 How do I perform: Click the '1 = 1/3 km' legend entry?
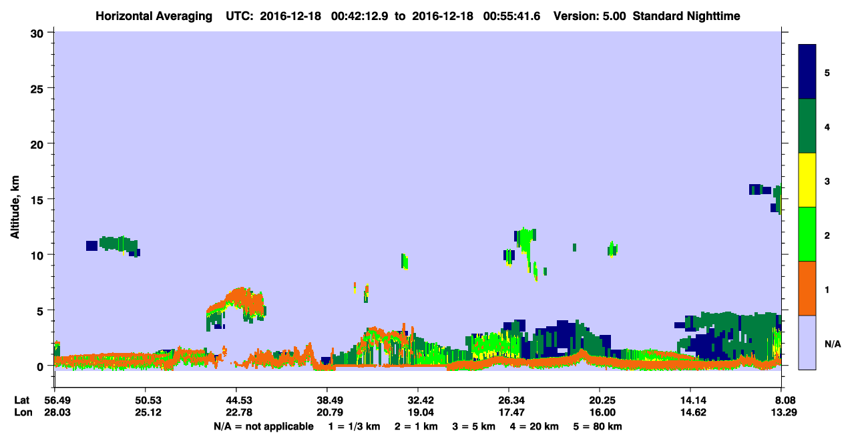pyautogui.click(x=355, y=426)
